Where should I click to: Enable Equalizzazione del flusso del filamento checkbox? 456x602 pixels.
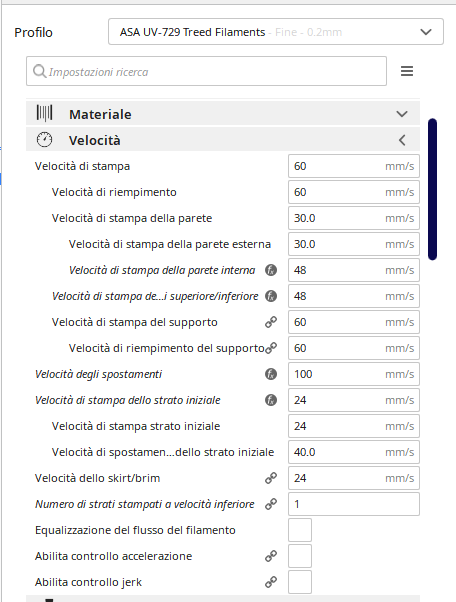coord(300,530)
